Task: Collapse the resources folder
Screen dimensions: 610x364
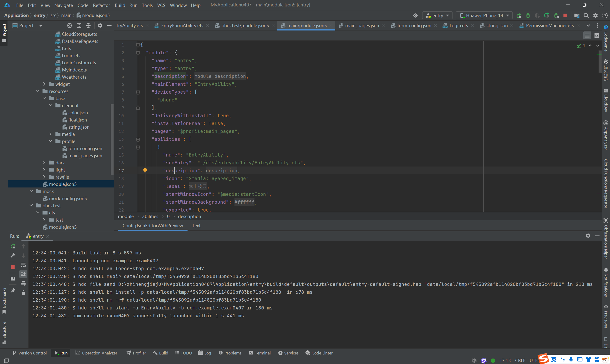Action: tap(38, 91)
